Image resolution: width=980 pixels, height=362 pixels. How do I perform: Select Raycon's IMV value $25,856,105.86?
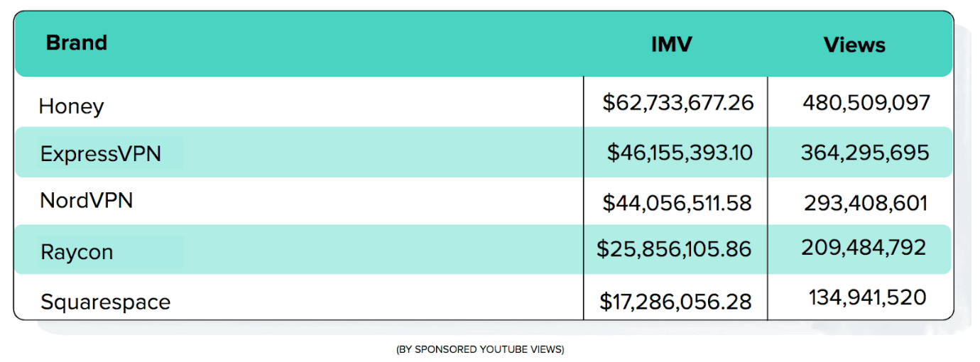(674, 249)
